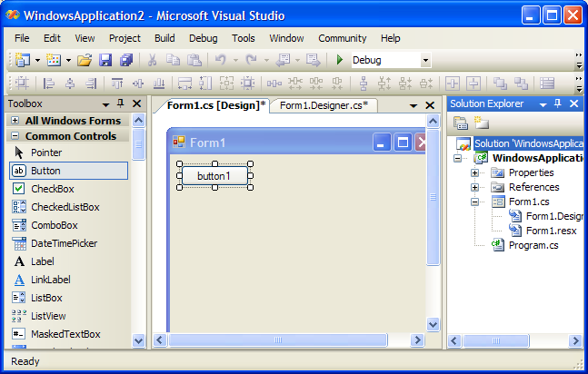
Task: Choose DateTimePicker control in Toolbox
Action: (x=69, y=243)
